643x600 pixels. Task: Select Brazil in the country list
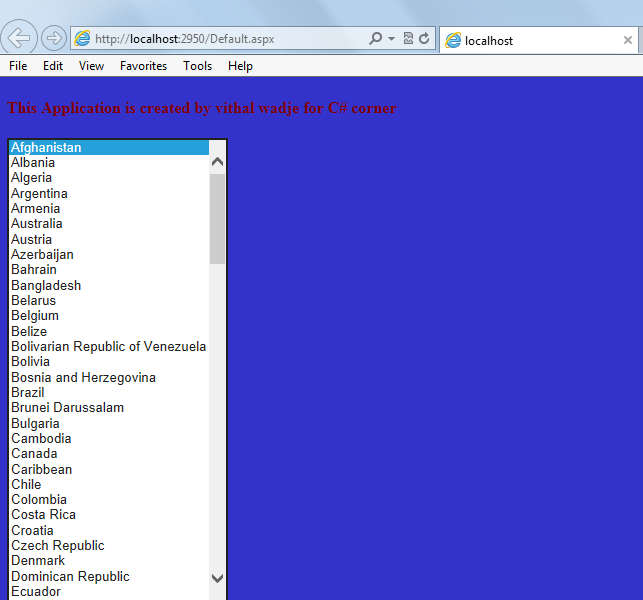click(109, 392)
